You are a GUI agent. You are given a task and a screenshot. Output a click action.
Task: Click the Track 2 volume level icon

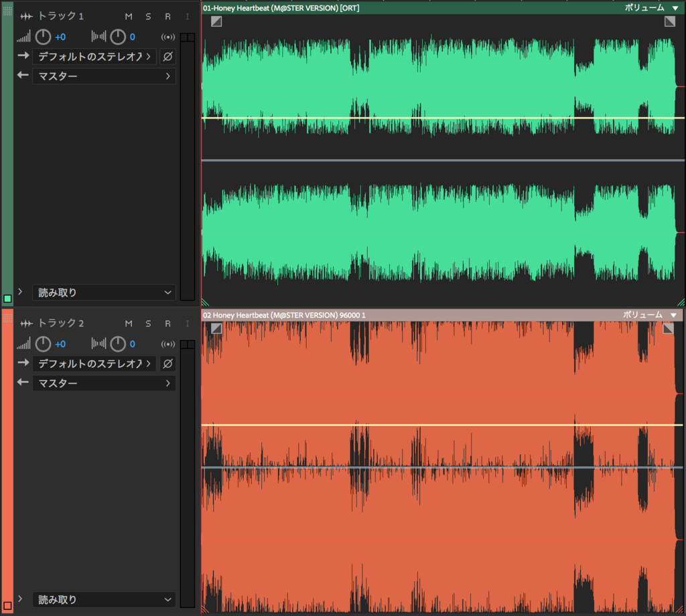pyautogui.click(x=23, y=344)
